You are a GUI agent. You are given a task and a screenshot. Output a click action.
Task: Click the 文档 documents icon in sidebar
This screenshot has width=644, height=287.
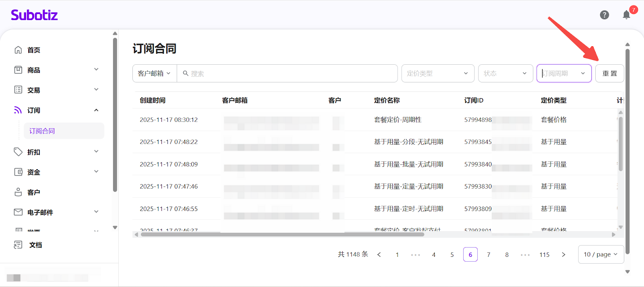pyautogui.click(x=18, y=245)
